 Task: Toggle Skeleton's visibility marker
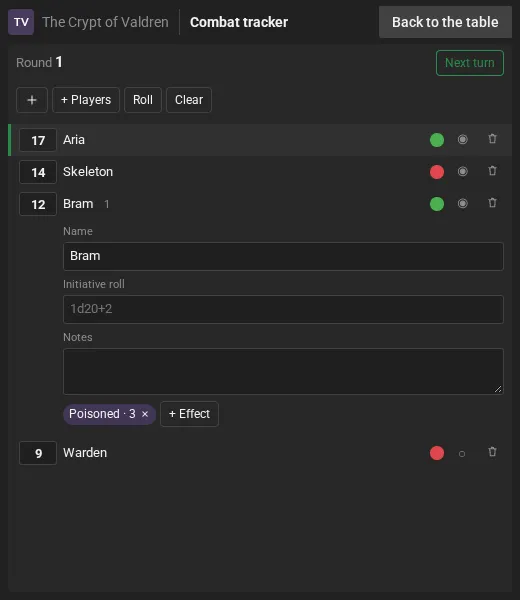point(463,171)
